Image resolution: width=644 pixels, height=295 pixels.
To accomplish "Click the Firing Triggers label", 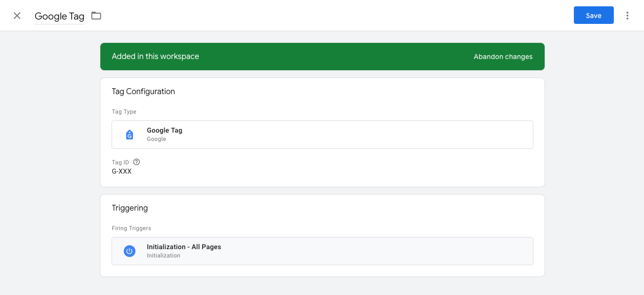I will 132,228.
